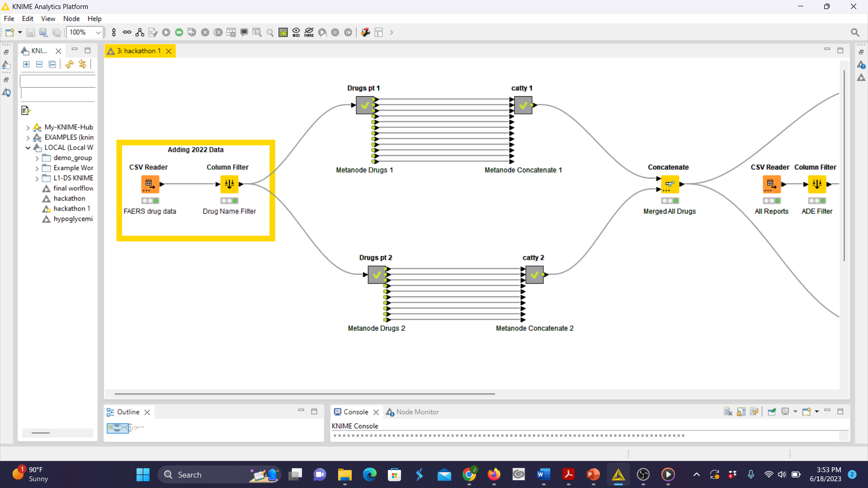Open the Node menu
868x488 pixels.
(71, 19)
